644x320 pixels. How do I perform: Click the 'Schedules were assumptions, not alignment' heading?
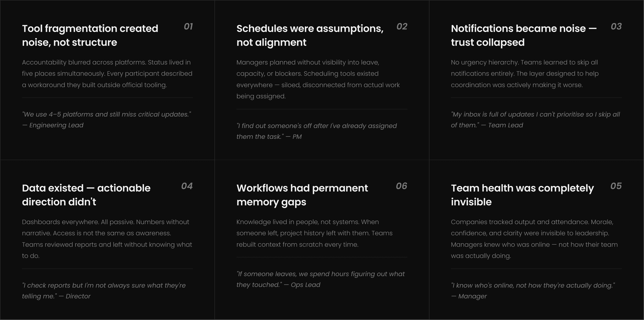click(x=310, y=35)
